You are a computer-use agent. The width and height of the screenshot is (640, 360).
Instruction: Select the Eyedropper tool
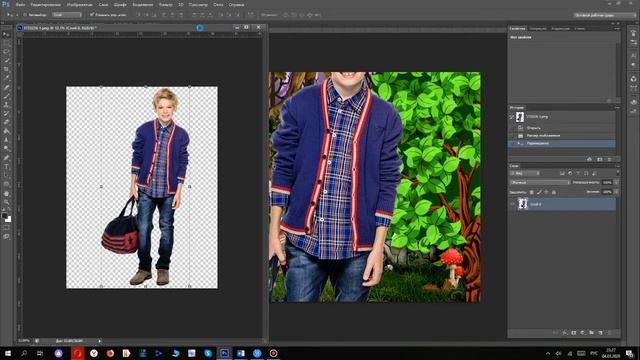7,78
